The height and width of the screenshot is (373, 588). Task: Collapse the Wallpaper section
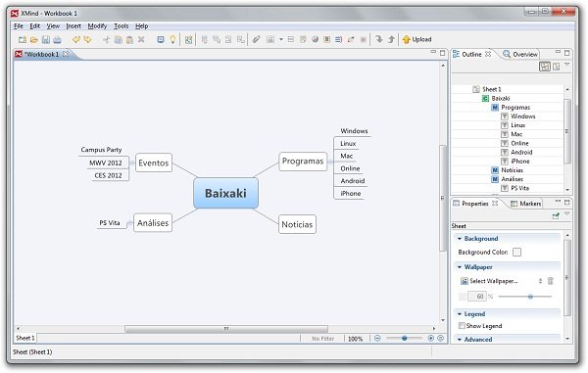460,267
